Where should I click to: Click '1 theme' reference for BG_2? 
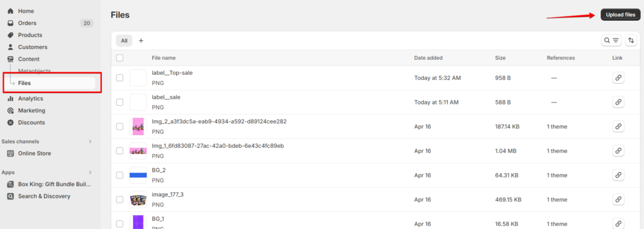click(557, 175)
